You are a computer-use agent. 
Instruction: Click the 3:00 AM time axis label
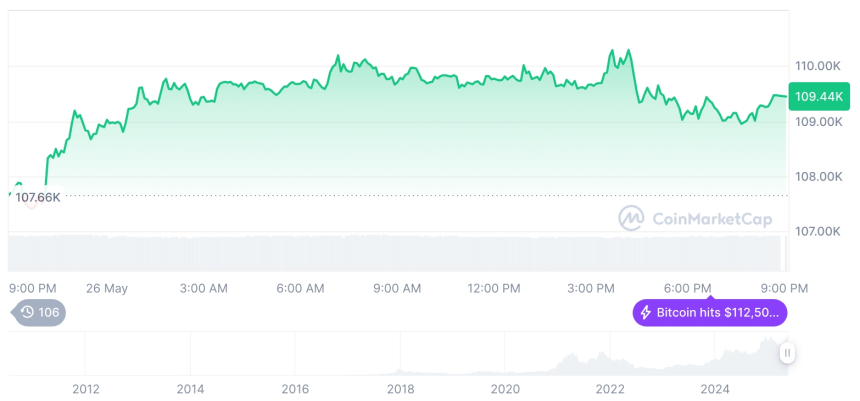click(x=204, y=288)
